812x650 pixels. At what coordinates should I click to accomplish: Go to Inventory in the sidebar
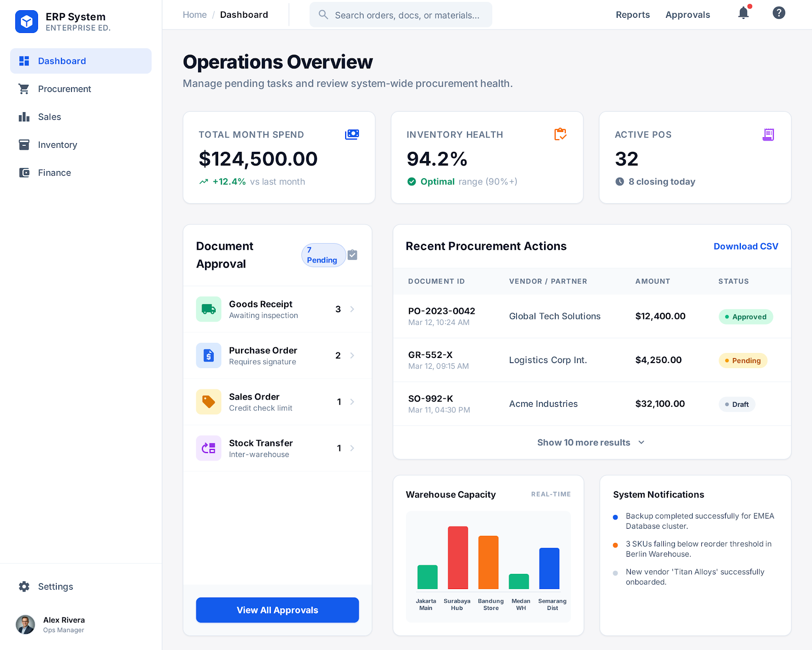tap(57, 145)
